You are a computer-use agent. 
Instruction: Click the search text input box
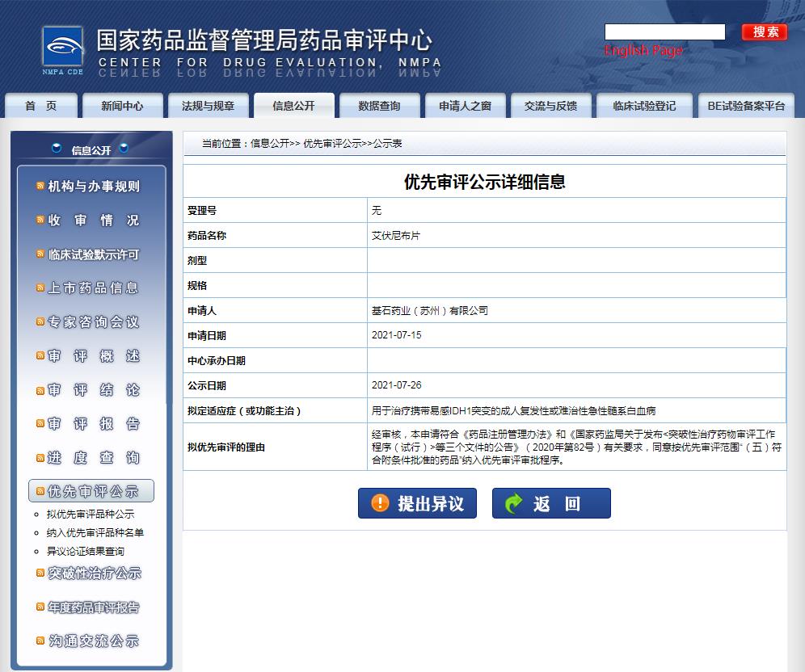point(664,32)
